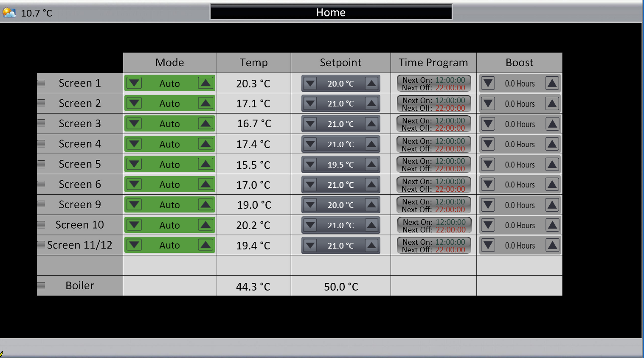Open Screen 9 Auto mode selector
This screenshot has height=358, width=644.
(169, 205)
